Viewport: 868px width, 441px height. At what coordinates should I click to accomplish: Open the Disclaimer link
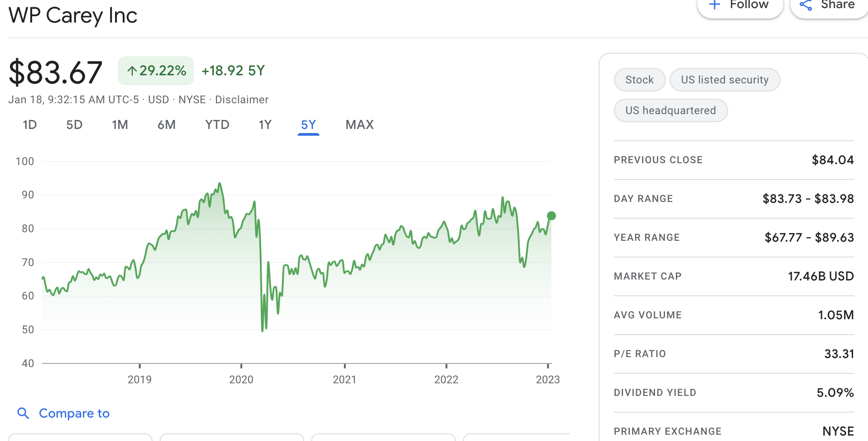tap(242, 100)
